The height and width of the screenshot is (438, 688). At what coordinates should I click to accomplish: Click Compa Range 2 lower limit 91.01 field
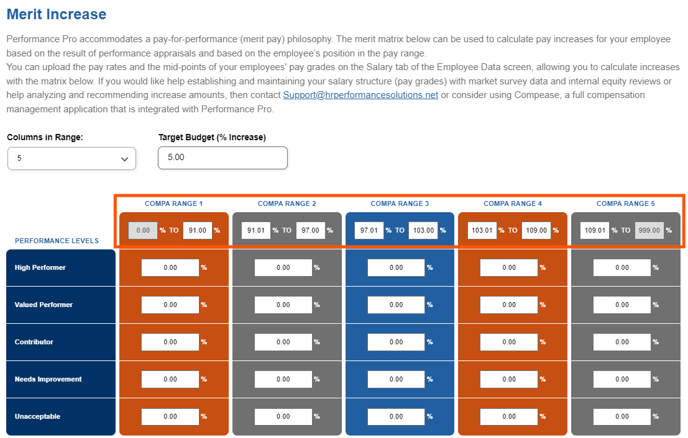(x=256, y=230)
